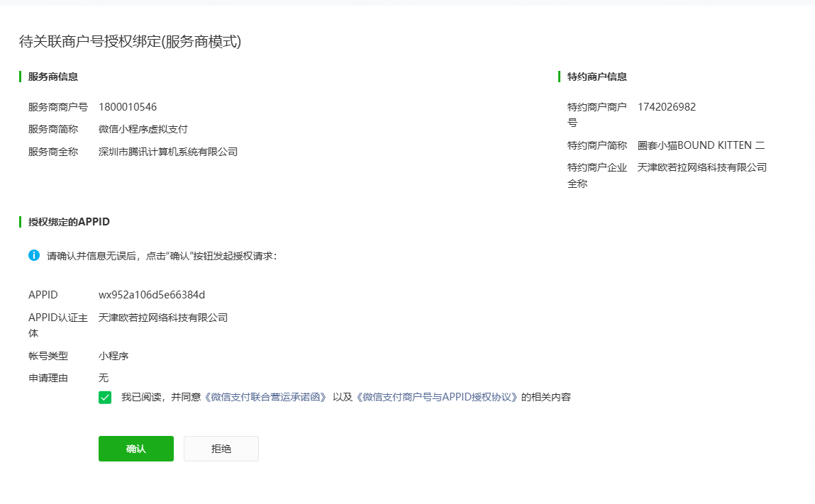
Task: Open 《微信支付商户号与APPID授权协议》 link
Action: [437, 397]
